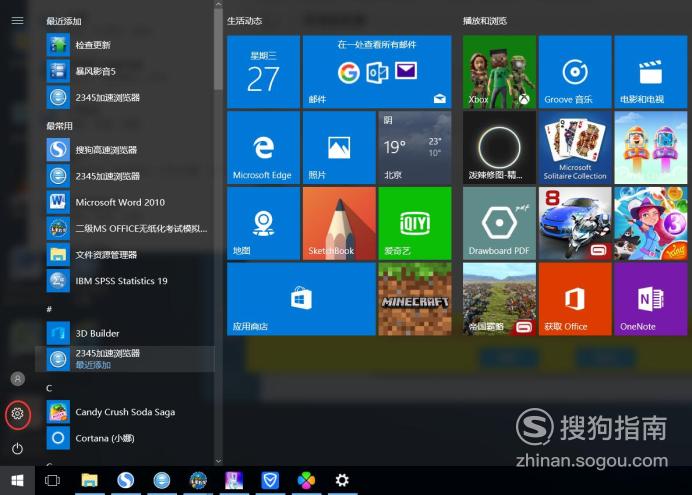The image size is (692, 495).
Task: Open the 泼辣修图 tile
Action: click(499, 147)
